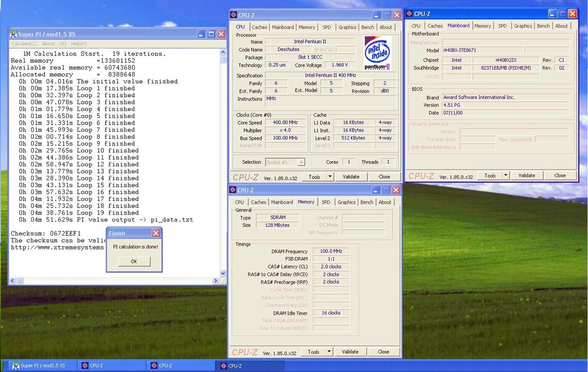Click Validate in CPU tab window
The image size is (588, 372).
[351, 177]
